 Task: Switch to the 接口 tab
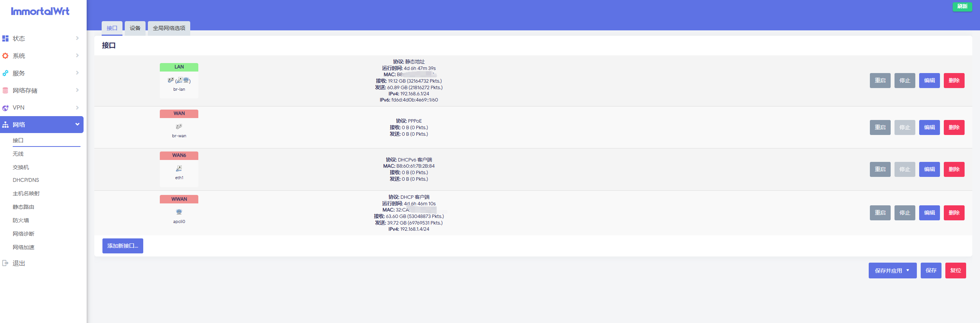point(112,28)
